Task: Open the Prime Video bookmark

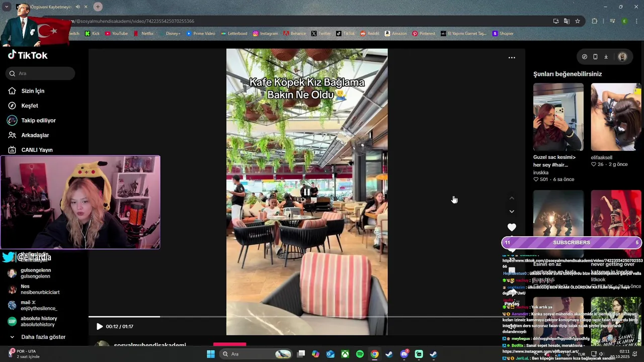Action: point(201,34)
